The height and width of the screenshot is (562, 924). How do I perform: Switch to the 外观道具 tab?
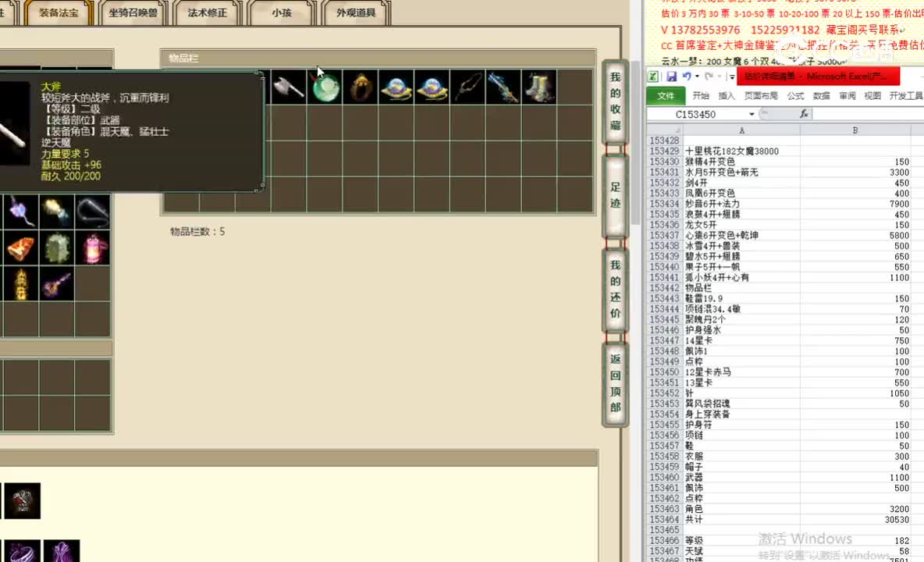coord(356,12)
